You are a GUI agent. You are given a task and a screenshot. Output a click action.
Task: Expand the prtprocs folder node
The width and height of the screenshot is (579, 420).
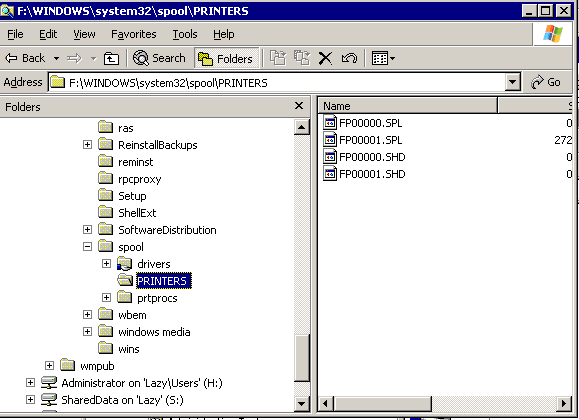pos(106,297)
